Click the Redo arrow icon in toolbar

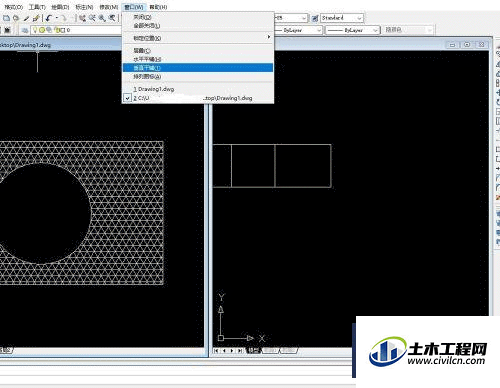coord(64,18)
